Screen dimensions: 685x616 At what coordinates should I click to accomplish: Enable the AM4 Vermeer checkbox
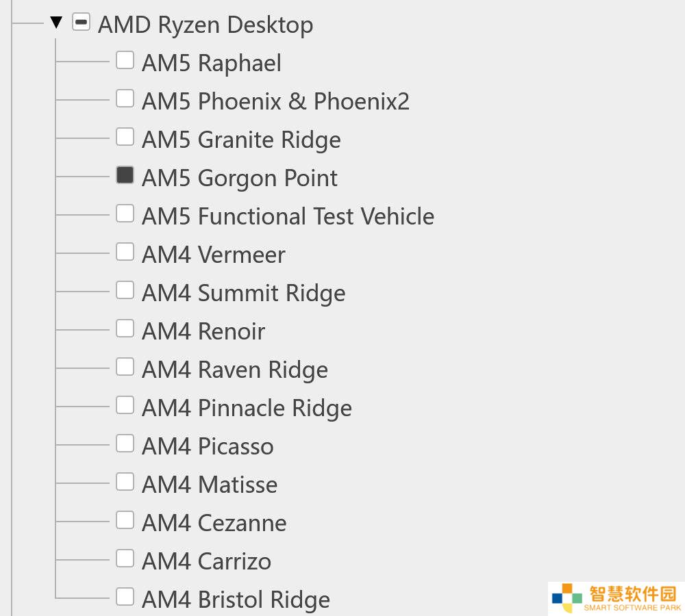125,252
